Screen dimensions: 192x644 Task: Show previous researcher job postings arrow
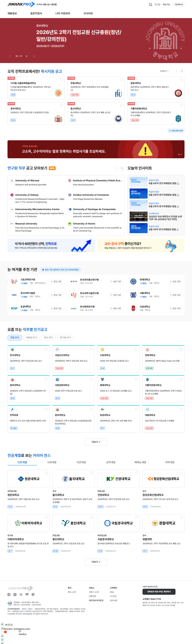[116, 168]
